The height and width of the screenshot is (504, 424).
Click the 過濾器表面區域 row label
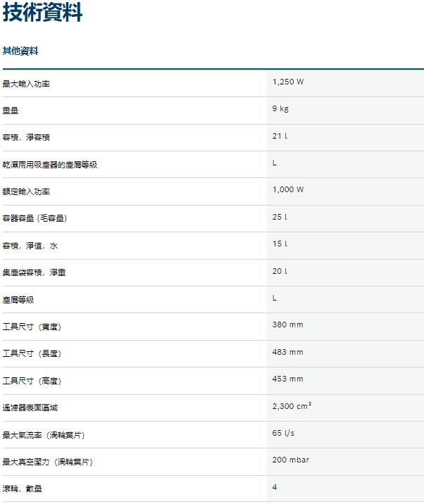click(30, 408)
